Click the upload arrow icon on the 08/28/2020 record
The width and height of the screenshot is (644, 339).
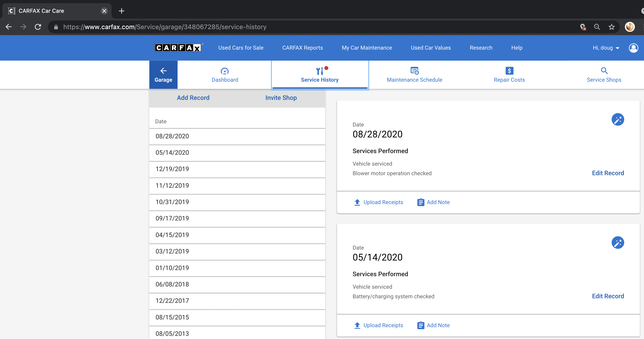357,202
